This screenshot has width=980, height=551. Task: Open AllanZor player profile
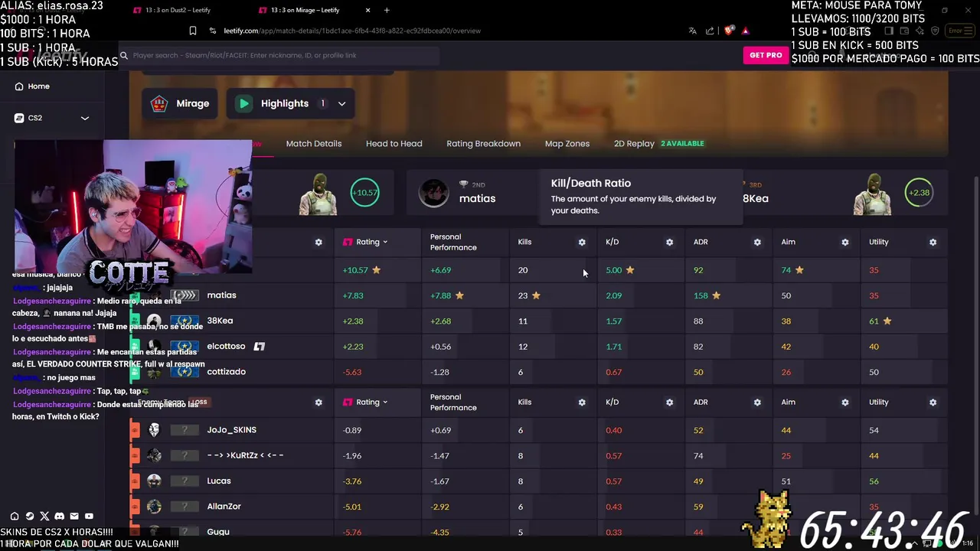[x=224, y=507]
